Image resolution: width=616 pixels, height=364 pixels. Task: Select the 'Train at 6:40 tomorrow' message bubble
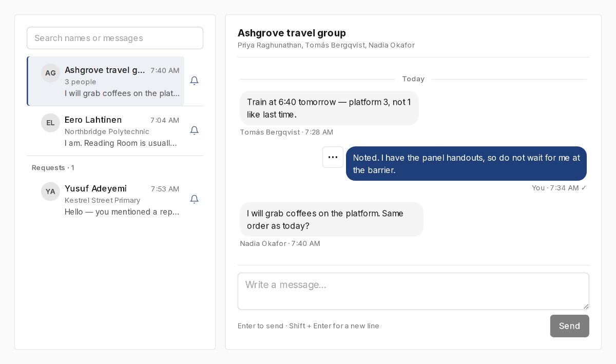[x=329, y=108]
